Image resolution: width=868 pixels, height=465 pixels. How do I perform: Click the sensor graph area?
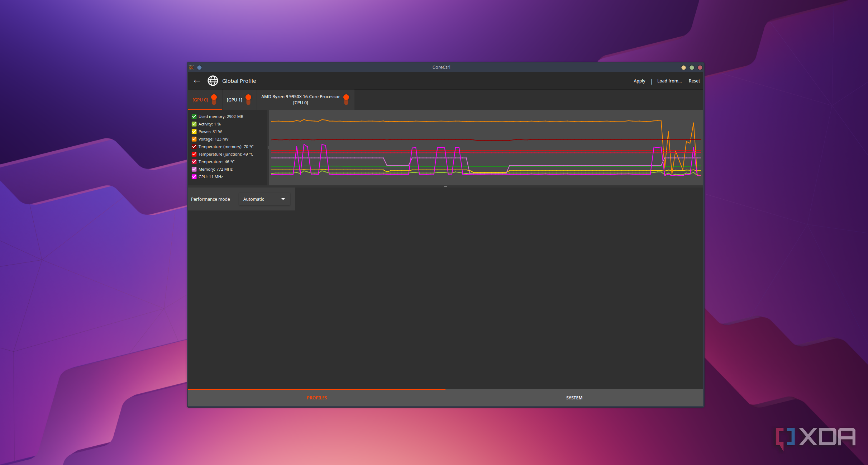(x=486, y=148)
